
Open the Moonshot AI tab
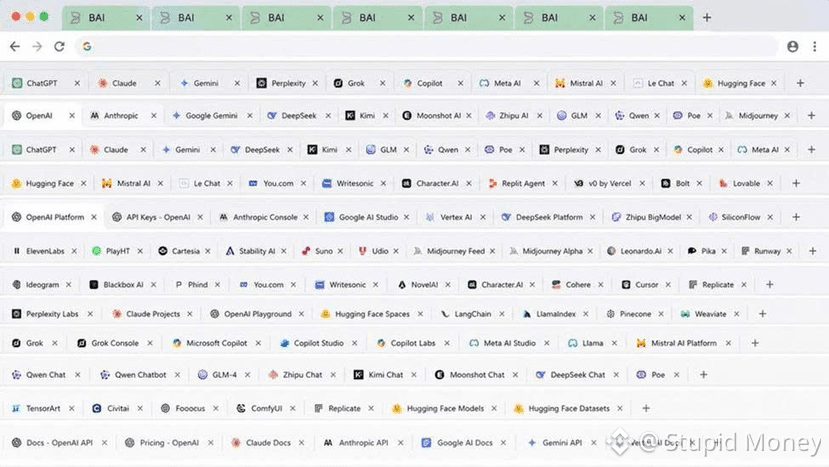point(437,115)
